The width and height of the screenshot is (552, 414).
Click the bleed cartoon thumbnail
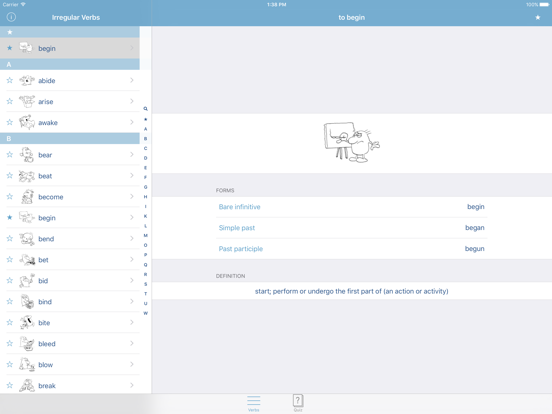pyautogui.click(x=27, y=344)
